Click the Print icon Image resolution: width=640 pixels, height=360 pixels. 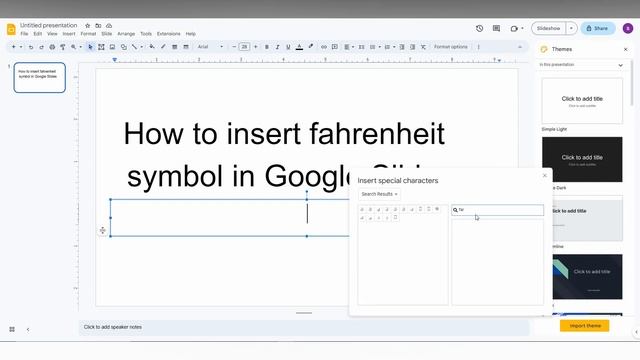52,47
